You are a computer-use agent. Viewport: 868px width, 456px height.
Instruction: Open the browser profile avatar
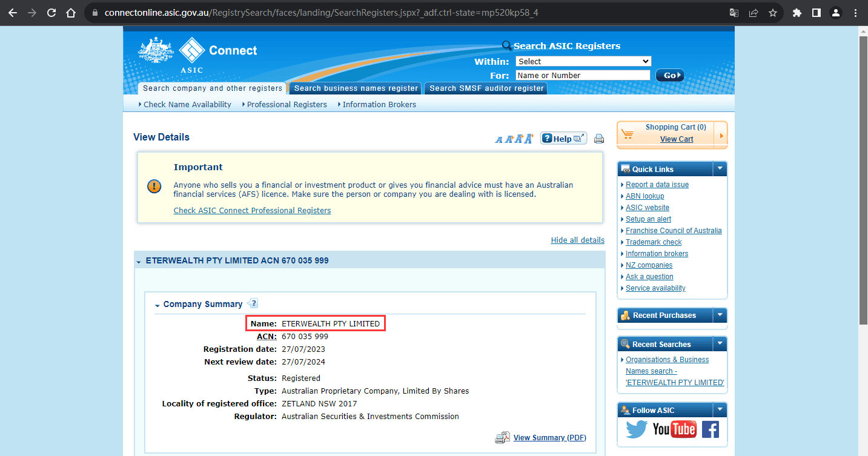(x=836, y=13)
